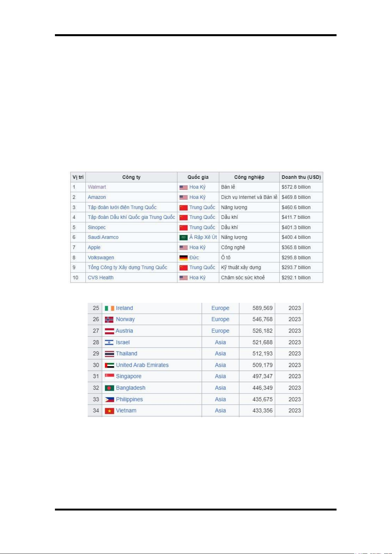Open the CVS Health link

pos(100,278)
